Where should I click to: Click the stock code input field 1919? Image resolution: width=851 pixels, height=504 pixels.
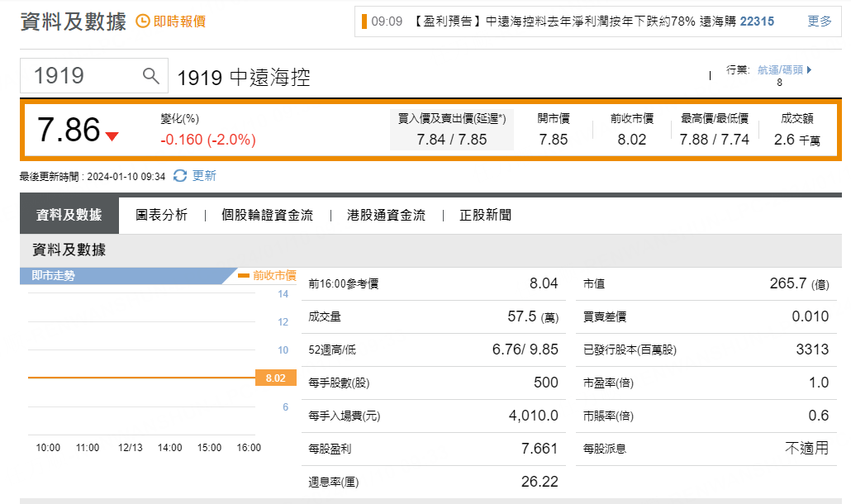pyautogui.click(x=94, y=76)
